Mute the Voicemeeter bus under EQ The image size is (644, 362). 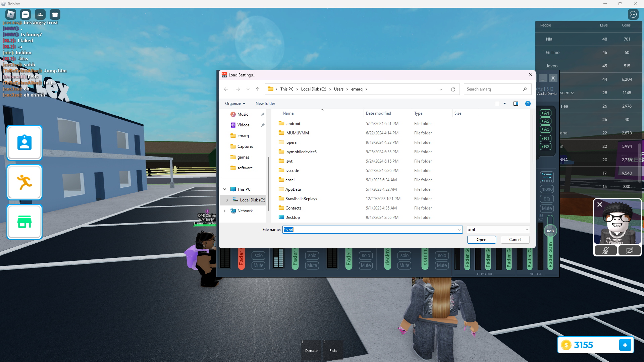547,208
